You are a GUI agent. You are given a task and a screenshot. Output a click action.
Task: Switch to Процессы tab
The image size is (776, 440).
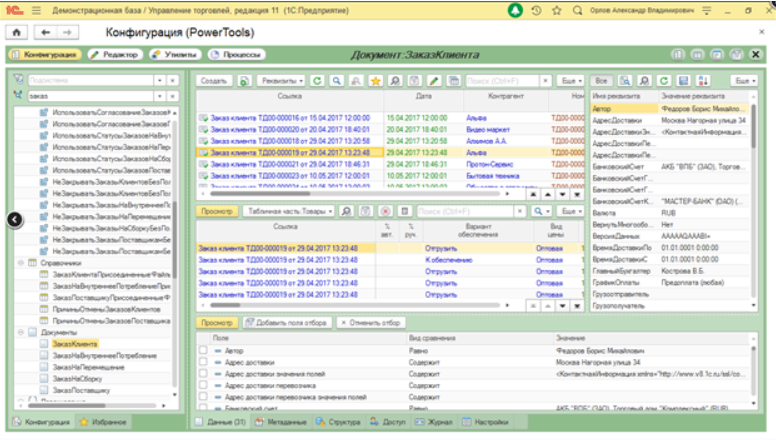click(237, 54)
